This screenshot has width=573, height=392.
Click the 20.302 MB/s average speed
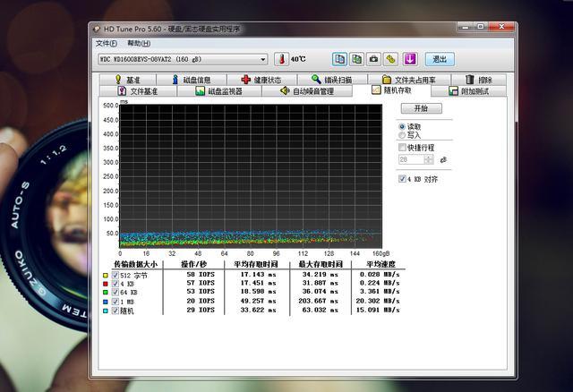tap(378, 301)
